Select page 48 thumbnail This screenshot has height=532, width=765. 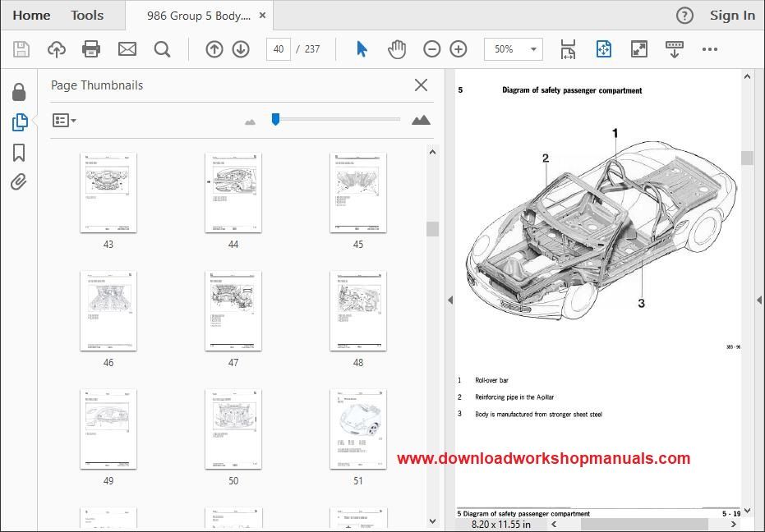tap(358, 311)
